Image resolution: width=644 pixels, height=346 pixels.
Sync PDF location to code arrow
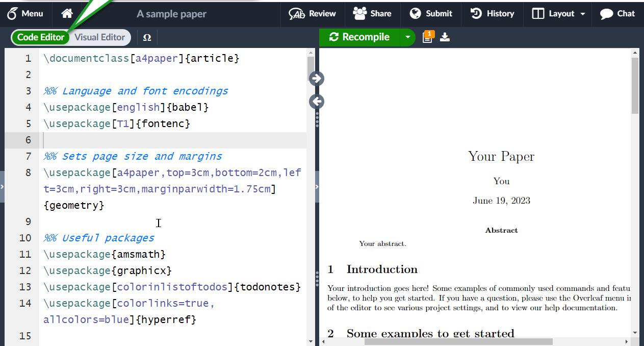317,102
